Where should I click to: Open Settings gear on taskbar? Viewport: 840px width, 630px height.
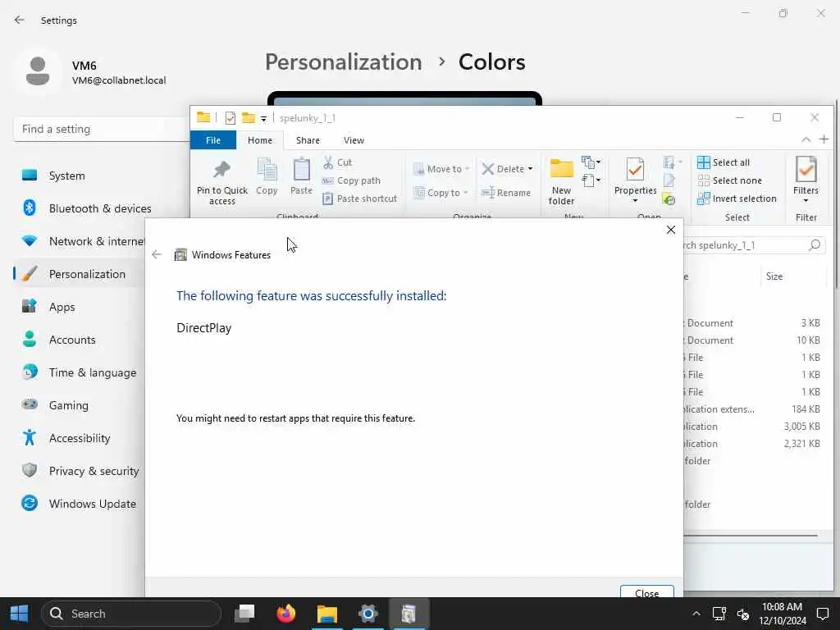tap(368, 614)
